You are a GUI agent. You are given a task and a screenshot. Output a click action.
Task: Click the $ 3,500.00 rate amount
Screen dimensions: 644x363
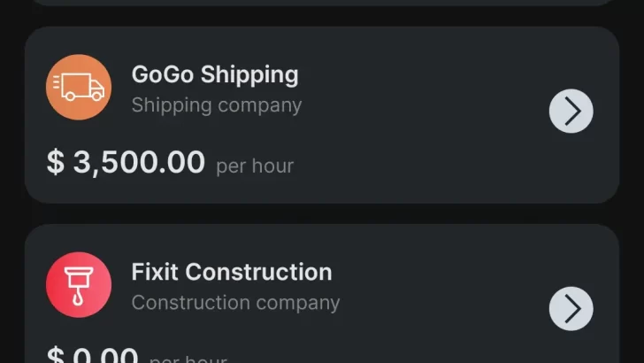(x=126, y=163)
